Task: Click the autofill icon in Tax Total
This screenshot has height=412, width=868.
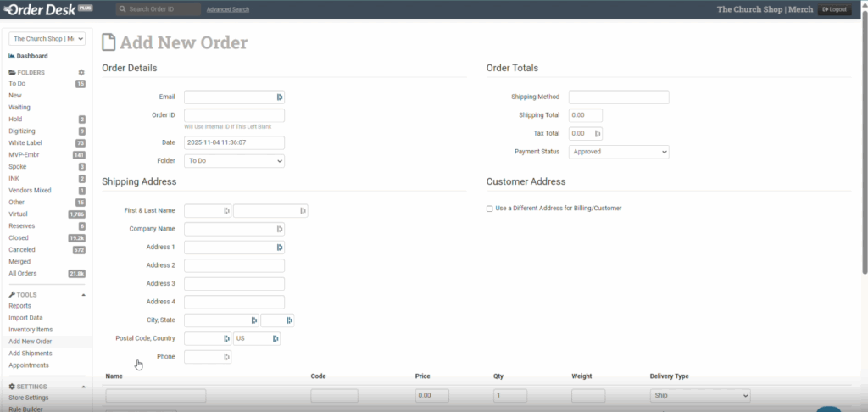Action: pos(598,133)
